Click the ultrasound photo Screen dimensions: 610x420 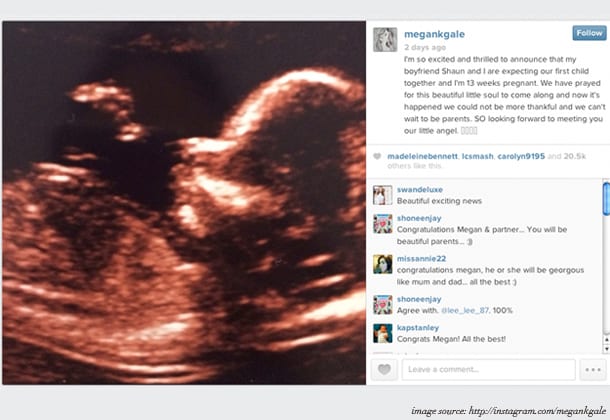(x=184, y=203)
